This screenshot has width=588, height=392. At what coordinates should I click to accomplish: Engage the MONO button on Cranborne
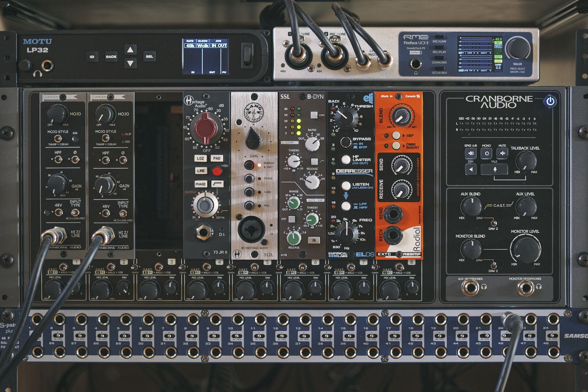487,153
